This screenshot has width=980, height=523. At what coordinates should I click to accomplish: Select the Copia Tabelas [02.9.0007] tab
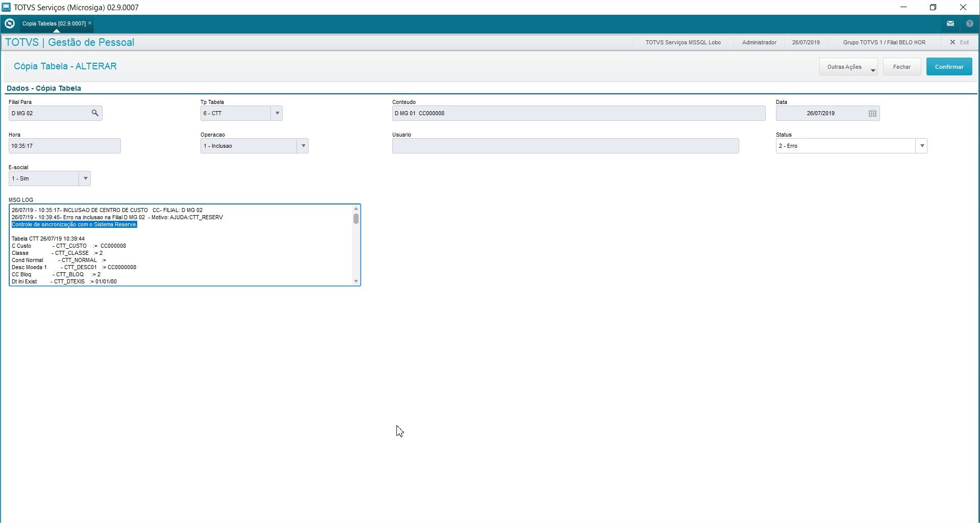54,23
